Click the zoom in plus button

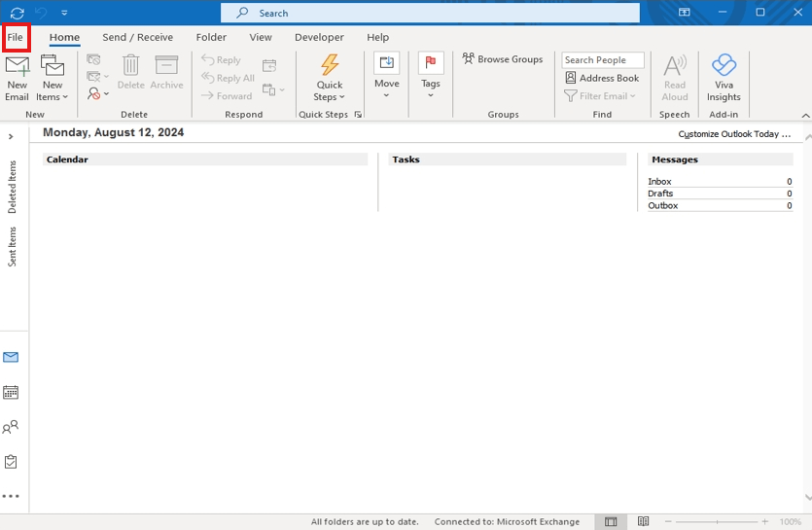pos(765,521)
